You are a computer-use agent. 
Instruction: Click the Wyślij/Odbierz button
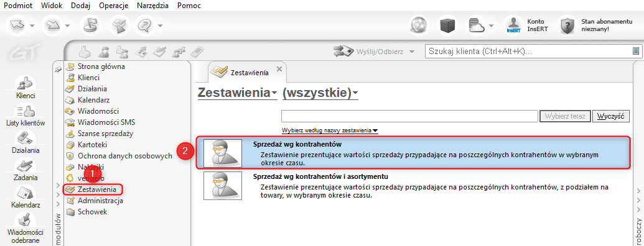[369, 52]
